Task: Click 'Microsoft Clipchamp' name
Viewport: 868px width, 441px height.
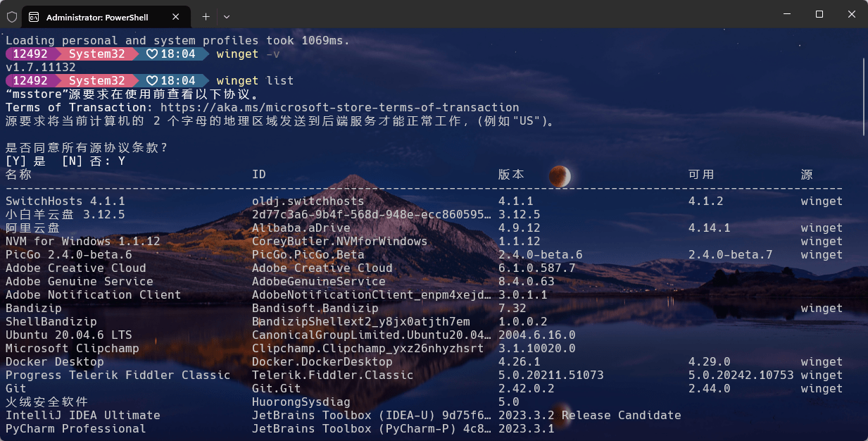Action: 73,349
